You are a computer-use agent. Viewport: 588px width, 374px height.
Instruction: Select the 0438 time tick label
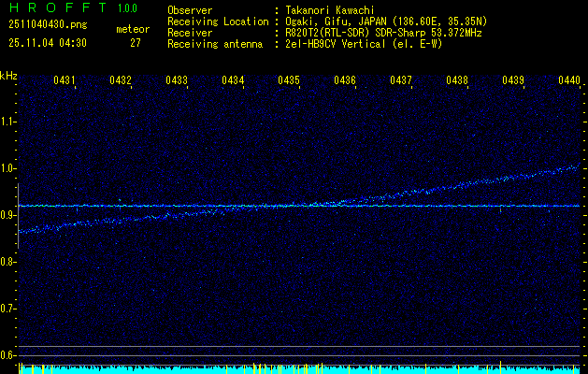point(457,81)
